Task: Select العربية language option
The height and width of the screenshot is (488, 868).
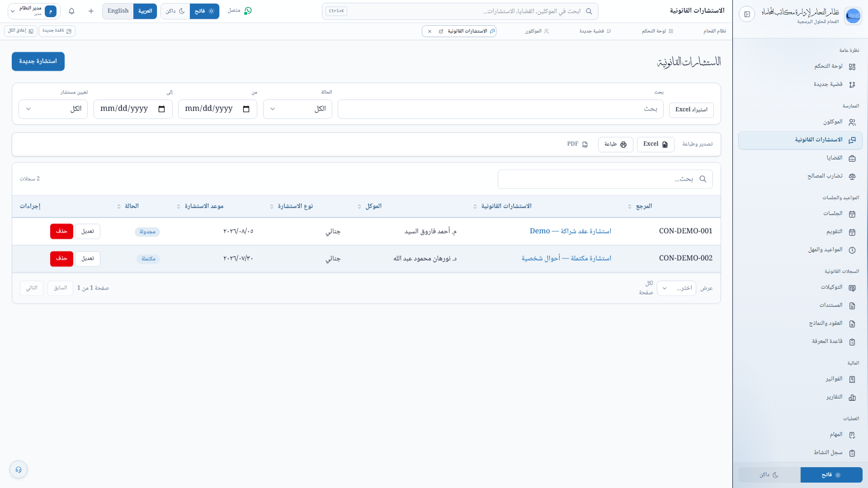Action: (x=145, y=11)
